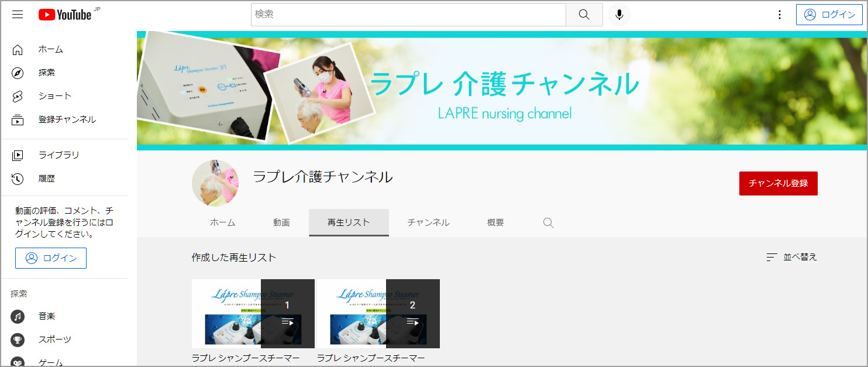This screenshot has height=367, width=868.
Task: Switch to the チャンネル tab
Action: (428, 222)
